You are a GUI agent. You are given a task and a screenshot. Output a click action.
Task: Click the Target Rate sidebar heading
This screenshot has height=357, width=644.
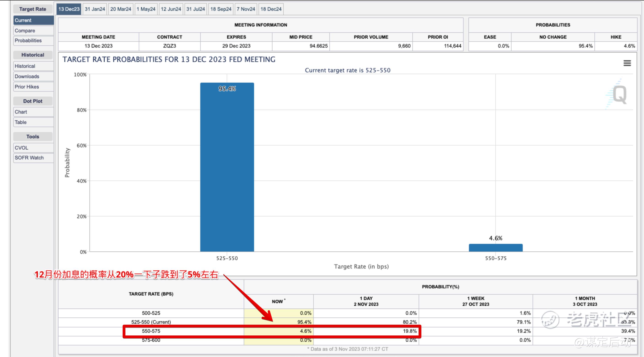(x=33, y=9)
